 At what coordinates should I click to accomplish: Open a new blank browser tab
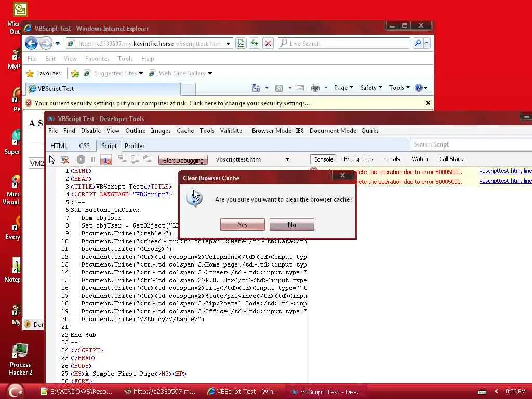(x=188, y=89)
